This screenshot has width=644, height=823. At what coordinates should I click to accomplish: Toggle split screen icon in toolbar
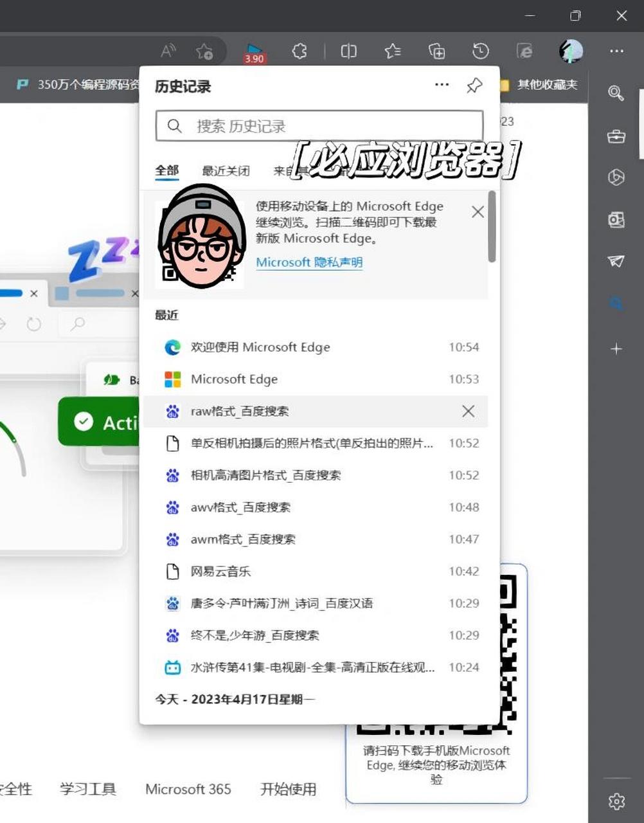tap(349, 51)
